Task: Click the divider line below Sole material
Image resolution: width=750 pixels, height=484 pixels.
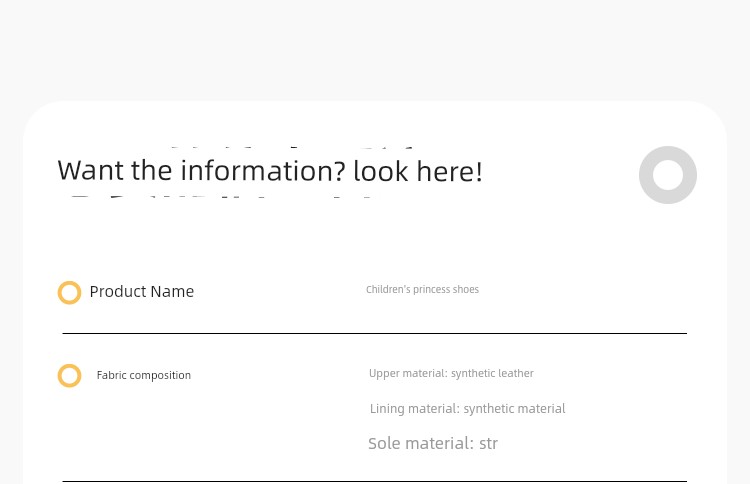Action: [x=375, y=481]
